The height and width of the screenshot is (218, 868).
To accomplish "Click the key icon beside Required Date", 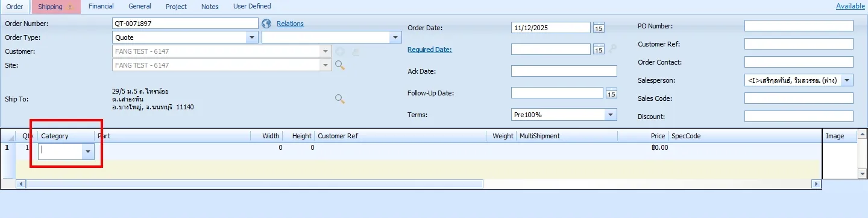I will 613,50.
